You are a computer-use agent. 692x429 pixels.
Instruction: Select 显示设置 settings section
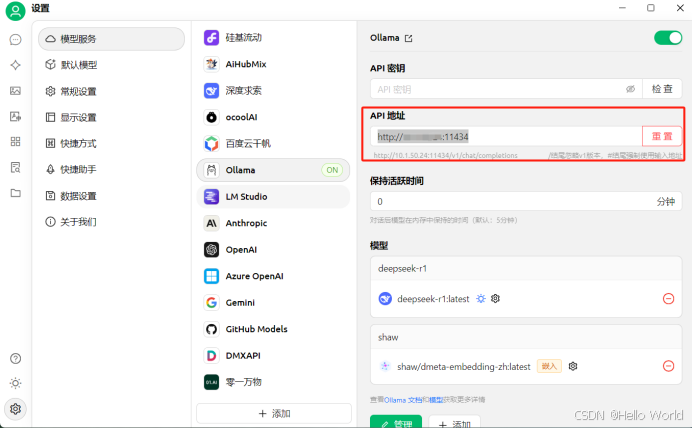tap(111, 117)
